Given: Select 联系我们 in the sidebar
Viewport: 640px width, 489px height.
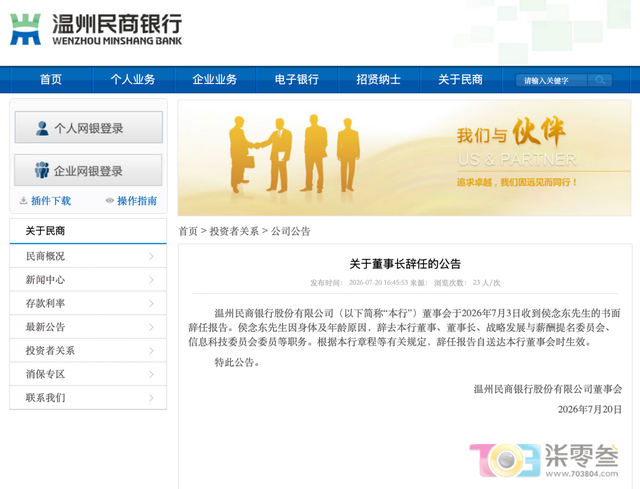Looking at the screenshot, I should tap(88, 398).
